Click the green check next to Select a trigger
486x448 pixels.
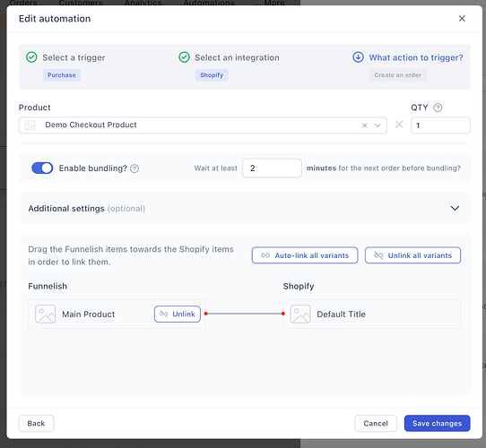(x=31, y=57)
